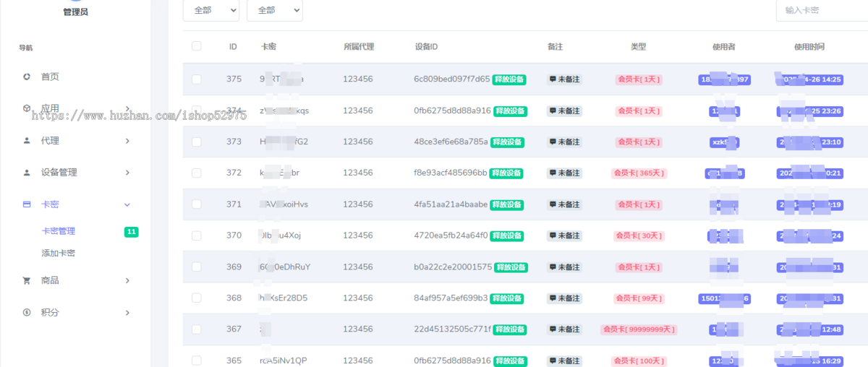This screenshot has height=367, width=868.
Task: Click 释放设备 for device 6c809bed097f7d65
Action: pyautogui.click(x=509, y=79)
